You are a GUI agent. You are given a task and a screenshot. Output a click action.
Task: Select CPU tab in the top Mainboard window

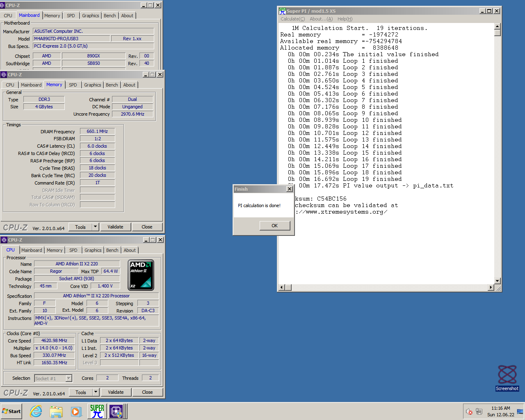coord(8,16)
